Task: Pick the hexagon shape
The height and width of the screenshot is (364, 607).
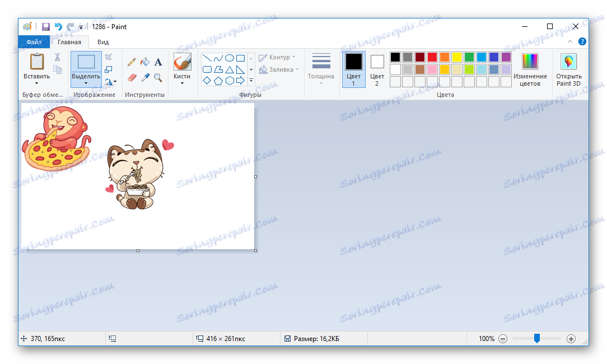Action: [230, 81]
